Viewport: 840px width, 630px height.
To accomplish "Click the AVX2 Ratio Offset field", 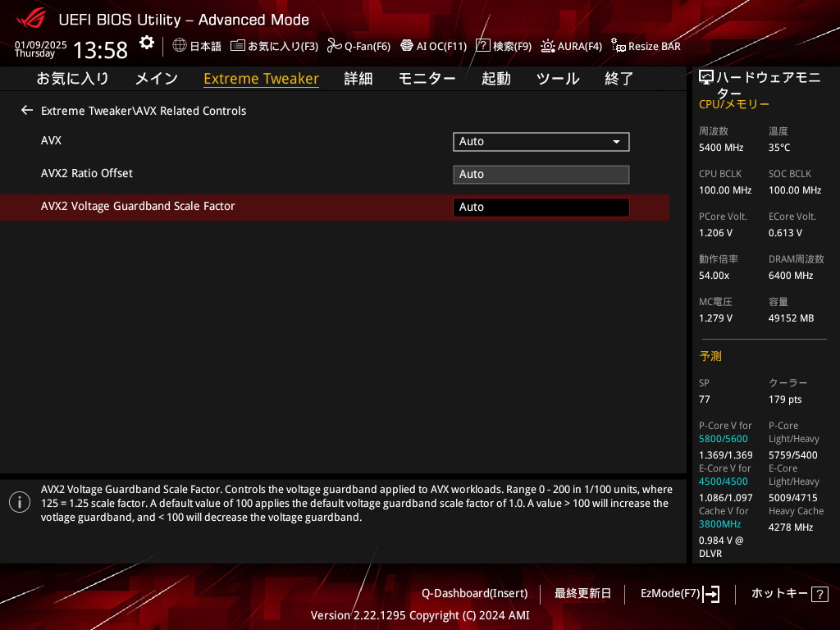I will coord(541,174).
